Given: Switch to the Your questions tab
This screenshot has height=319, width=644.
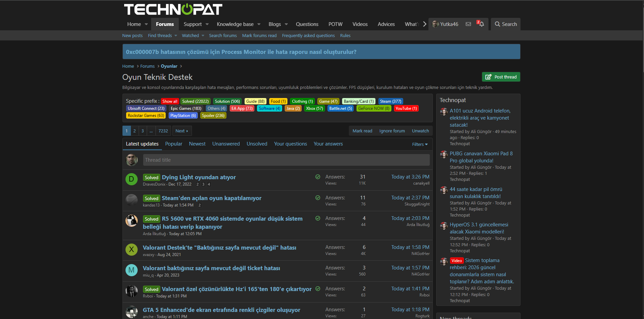Looking at the screenshot, I should click(x=290, y=144).
